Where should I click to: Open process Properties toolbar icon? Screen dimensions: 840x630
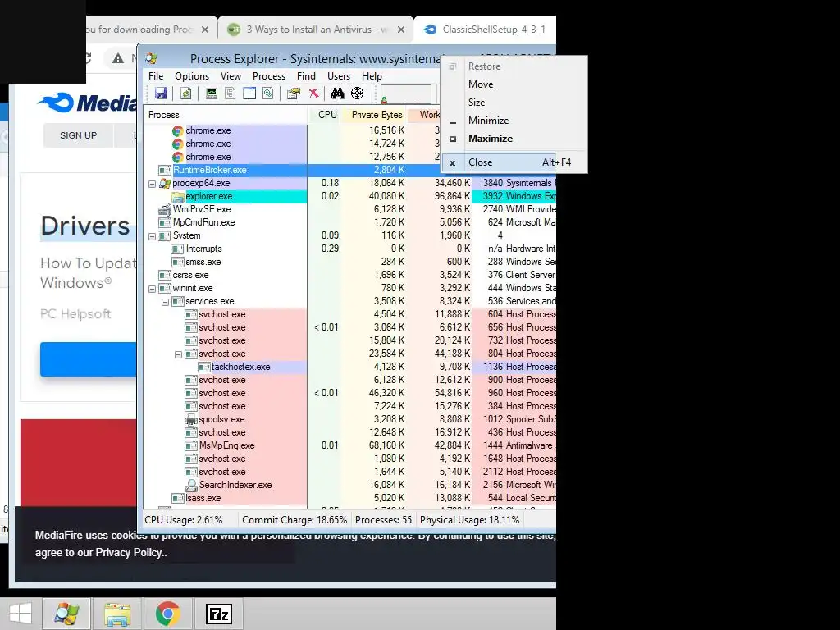tap(293, 94)
